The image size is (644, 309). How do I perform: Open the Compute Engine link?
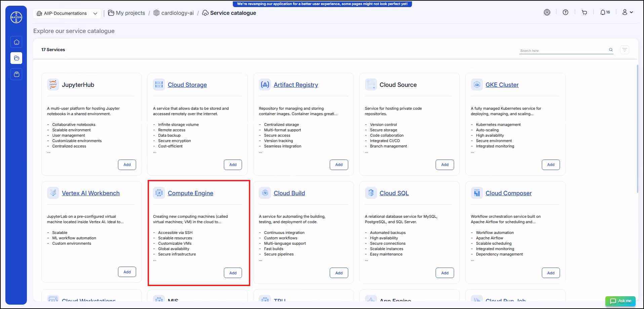pos(190,193)
